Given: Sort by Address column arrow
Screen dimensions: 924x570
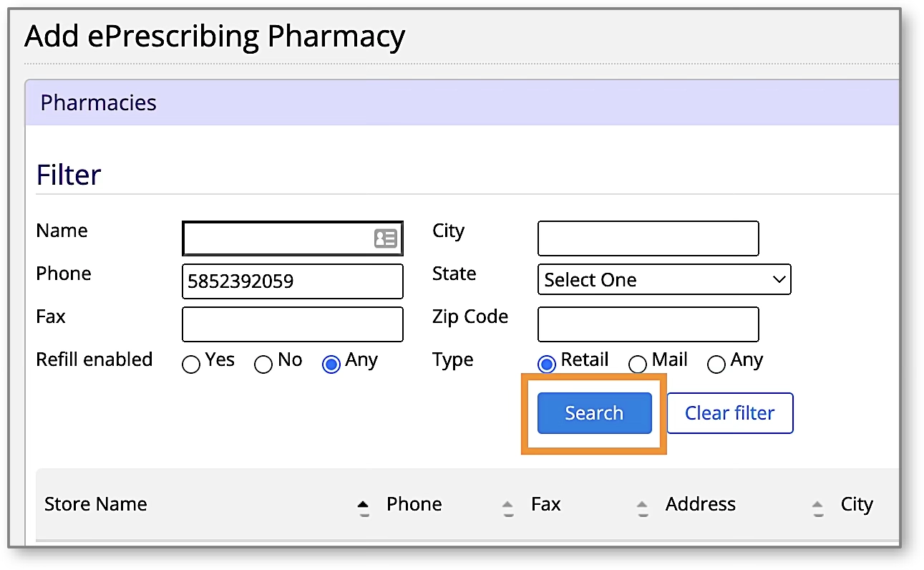Looking at the screenshot, I should [x=817, y=508].
